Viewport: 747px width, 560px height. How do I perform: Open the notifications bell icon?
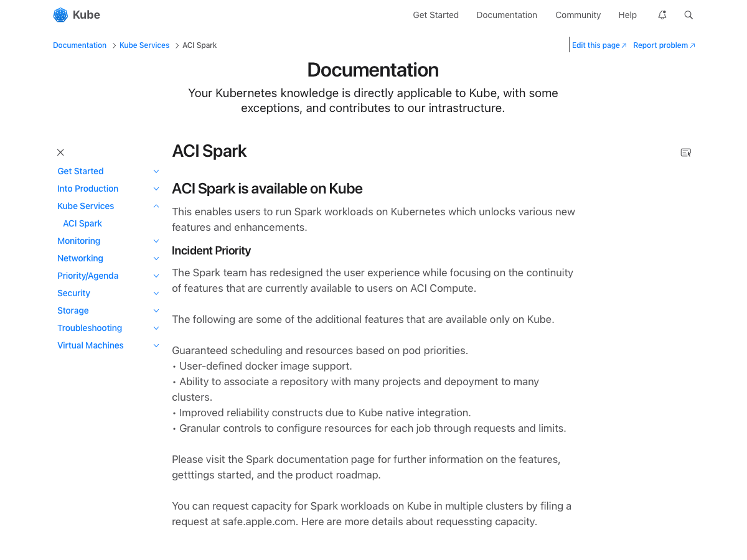coord(662,15)
